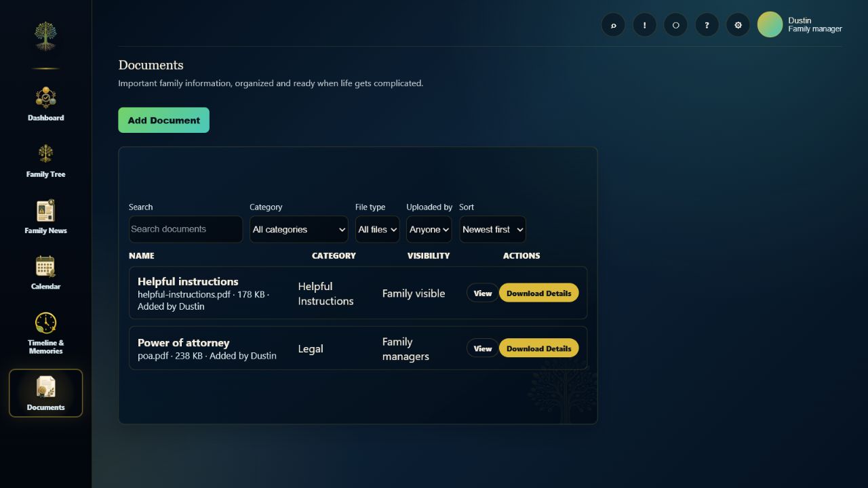Image resolution: width=868 pixels, height=488 pixels.
Task: Click the Family News label in the sidebar
Action: (45, 230)
